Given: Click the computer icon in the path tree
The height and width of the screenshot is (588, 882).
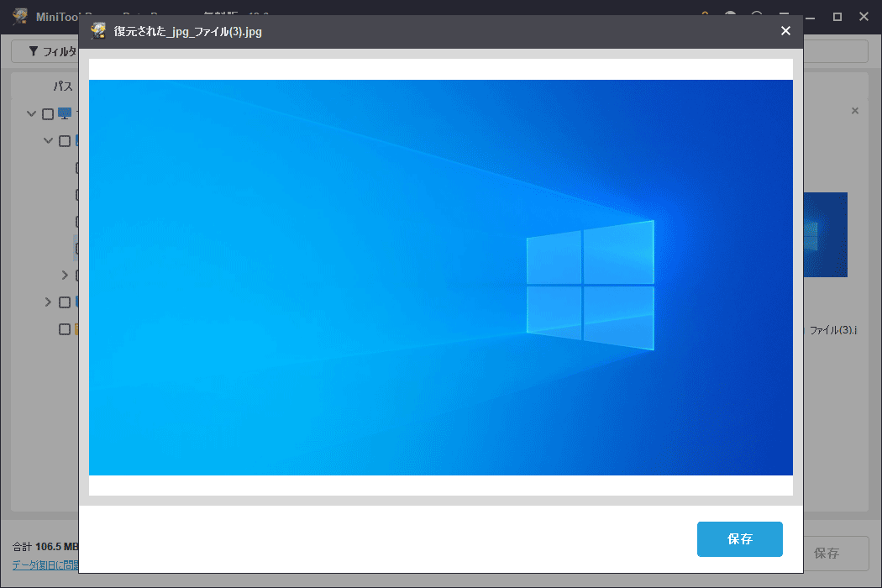Looking at the screenshot, I should pyautogui.click(x=65, y=113).
